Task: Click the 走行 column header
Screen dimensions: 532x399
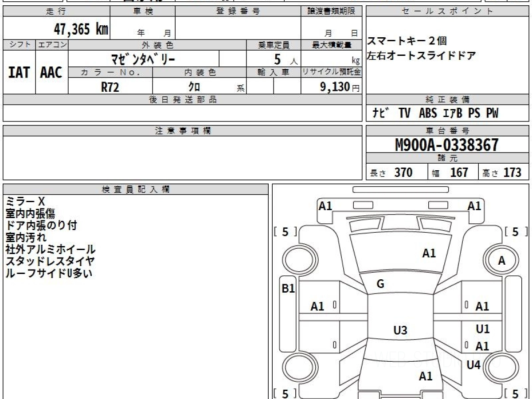Action: pyautogui.click(x=56, y=12)
